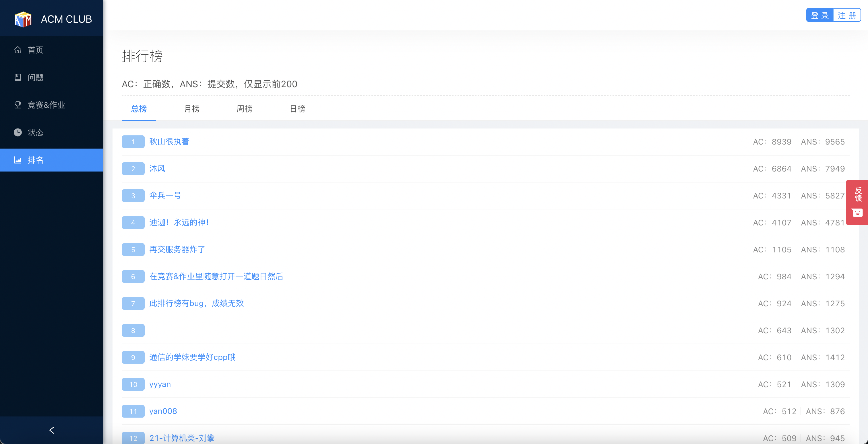The height and width of the screenshot is (444, 868).
Task: Open user profile yyyan
Action: tap(160, 384)
